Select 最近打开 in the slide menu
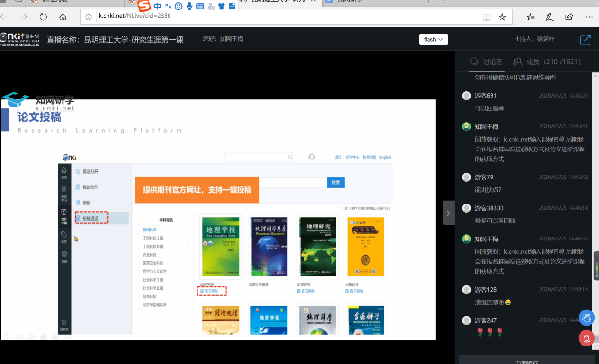The height and width of the screenshot is (364, 599). 87,171
